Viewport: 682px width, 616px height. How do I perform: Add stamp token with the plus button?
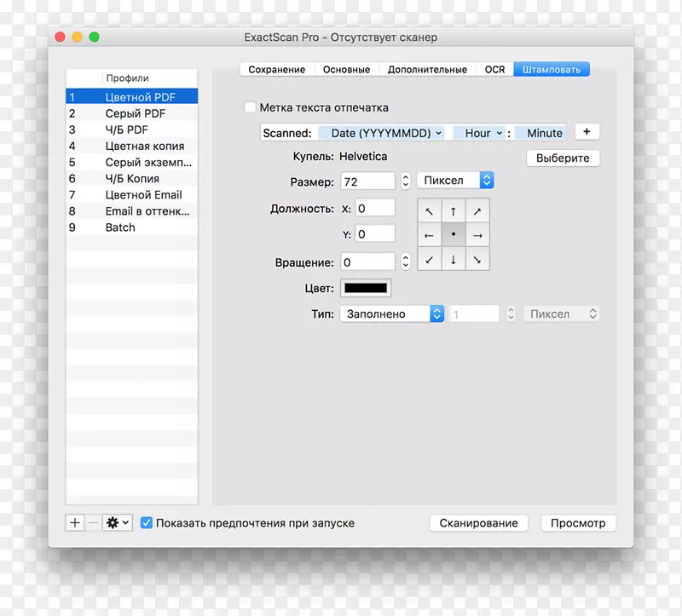[587, 132]
